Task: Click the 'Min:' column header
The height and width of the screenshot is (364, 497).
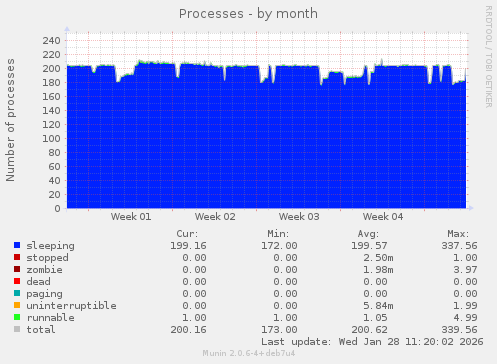Action: 278,234
